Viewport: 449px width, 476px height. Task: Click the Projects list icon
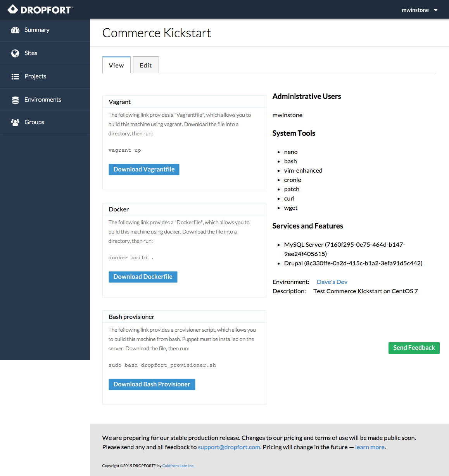click(15, 76)
